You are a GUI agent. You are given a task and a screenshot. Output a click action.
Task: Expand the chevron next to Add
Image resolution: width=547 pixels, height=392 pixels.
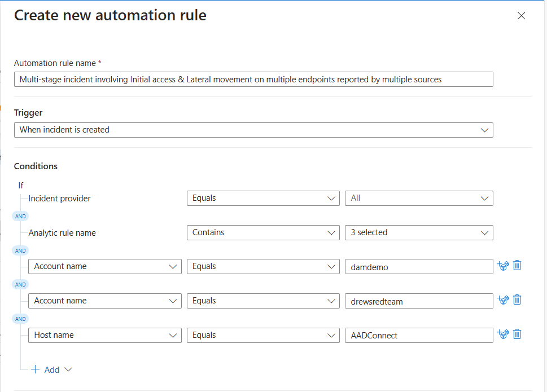tap(68, 369)
